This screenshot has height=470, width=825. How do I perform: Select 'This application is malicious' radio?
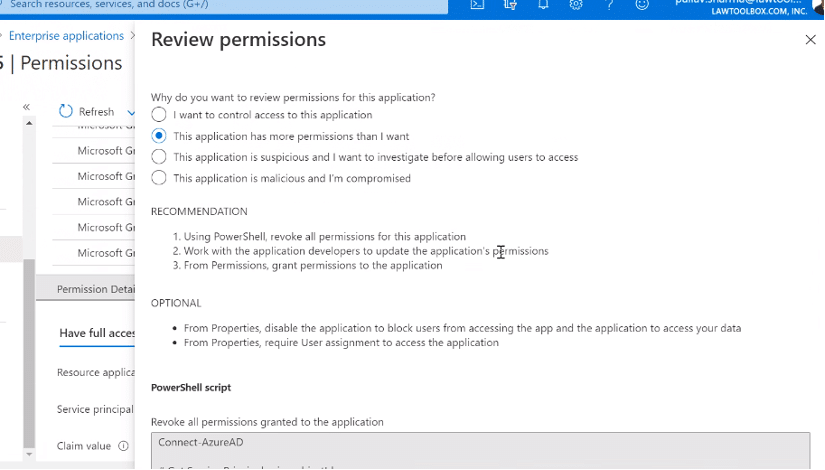(x=158, y=178)
